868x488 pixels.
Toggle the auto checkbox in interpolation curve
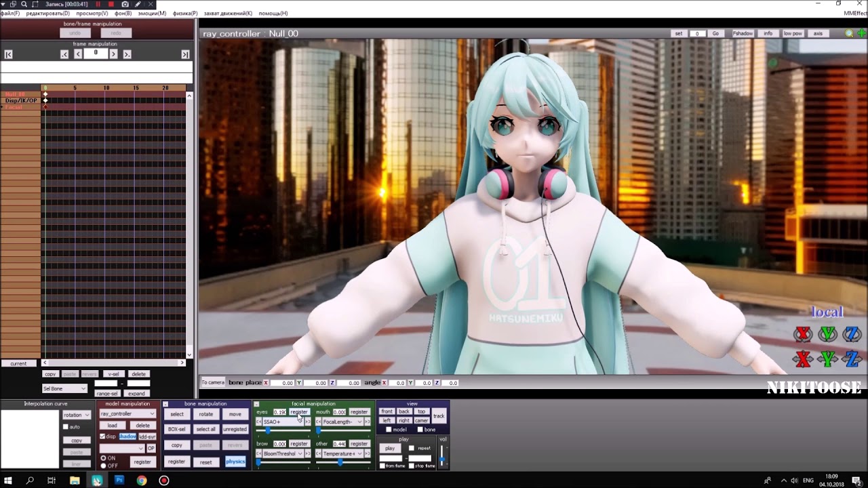tap(66, 427)
